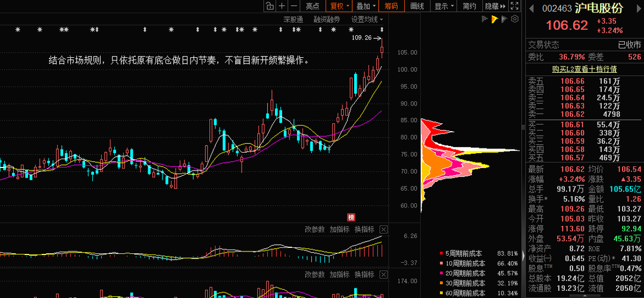The width and height of the screenshot is (644, 298).
Task: Click the light-pink 10周期前成本 swatch
Action: point(441,263)
